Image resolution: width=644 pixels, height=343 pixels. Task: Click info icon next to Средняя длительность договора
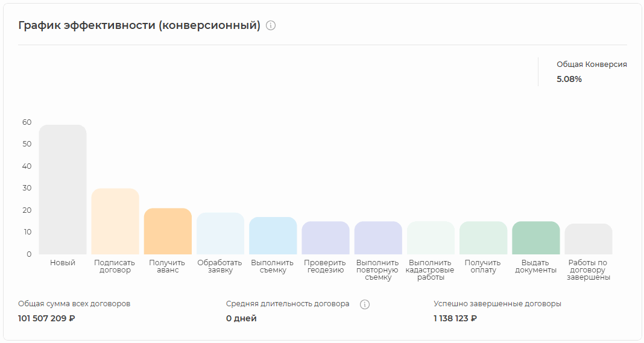pos(364,304)
